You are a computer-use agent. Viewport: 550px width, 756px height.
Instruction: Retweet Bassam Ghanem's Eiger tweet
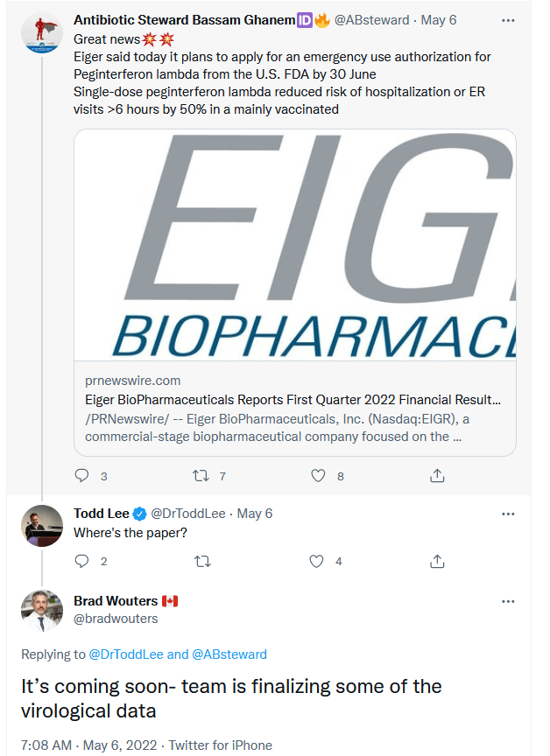201,476
